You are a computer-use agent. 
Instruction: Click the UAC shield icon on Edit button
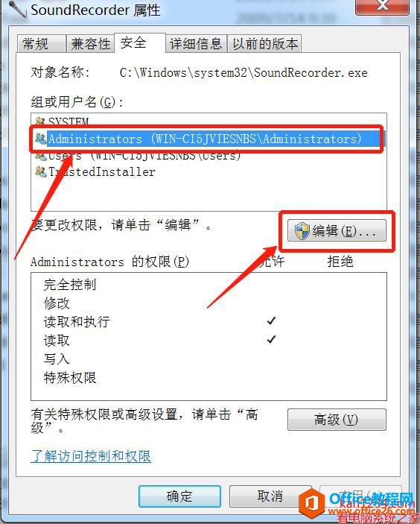(x=302, y=231)
